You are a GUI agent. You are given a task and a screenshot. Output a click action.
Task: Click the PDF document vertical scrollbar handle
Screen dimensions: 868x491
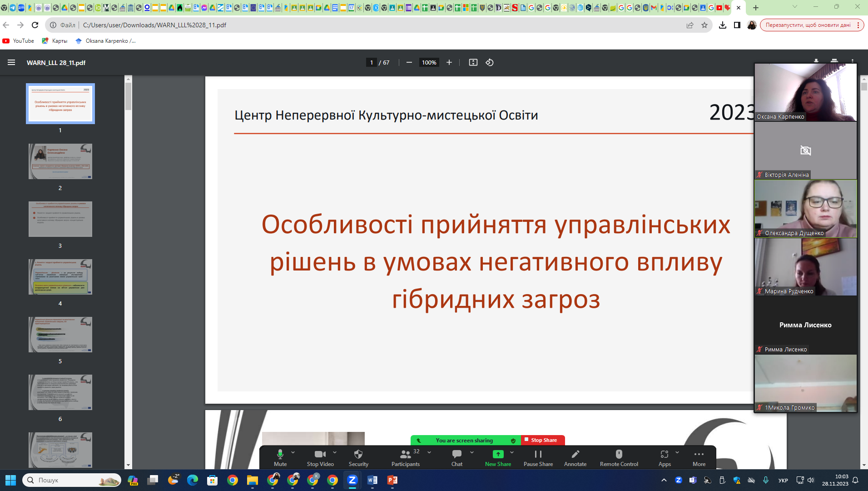click(864, 86)
